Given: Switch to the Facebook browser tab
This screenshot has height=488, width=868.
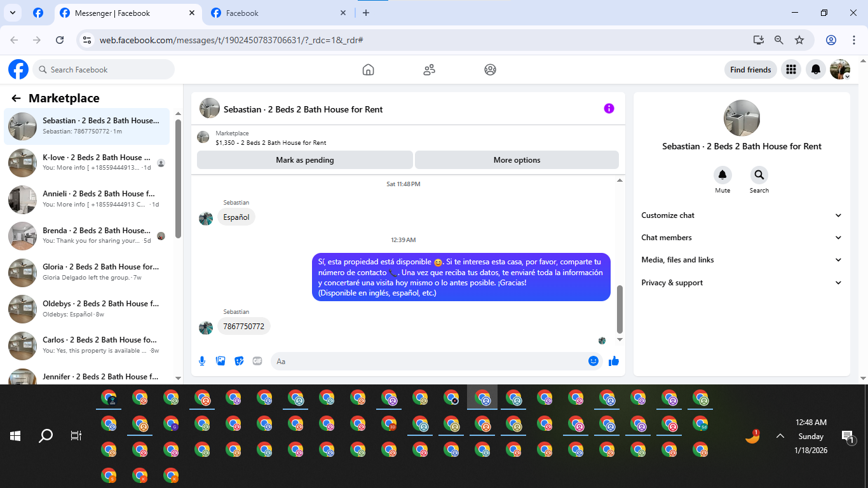Looking at the screenshot, I should tap(280, 13).
